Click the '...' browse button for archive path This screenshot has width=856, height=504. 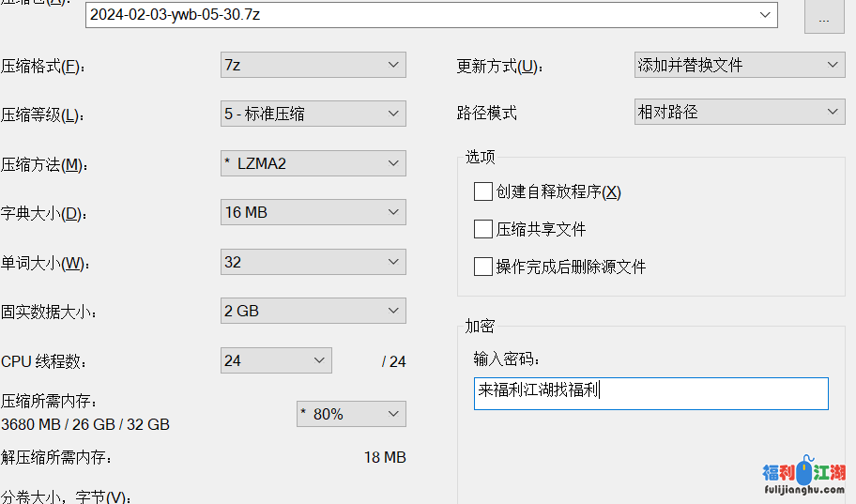coord(824,18)
